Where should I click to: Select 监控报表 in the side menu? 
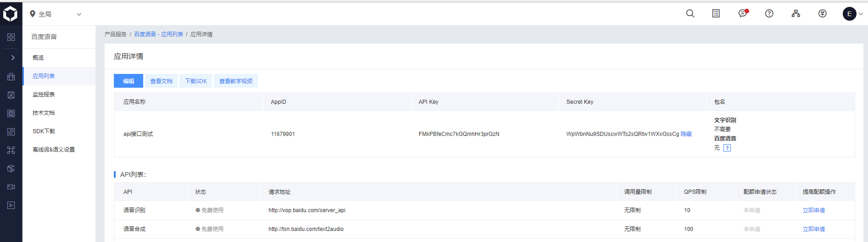44,95
